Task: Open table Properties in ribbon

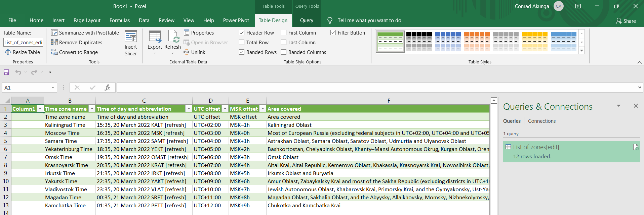Action: pyautogui.click(x=199, y=33)
